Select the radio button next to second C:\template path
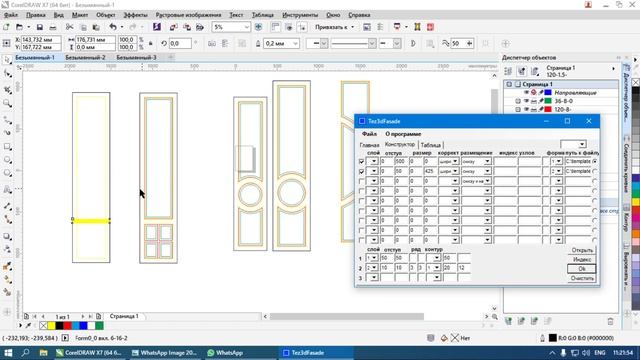Viewport: 640px width, 360px height. coord(595,171)
